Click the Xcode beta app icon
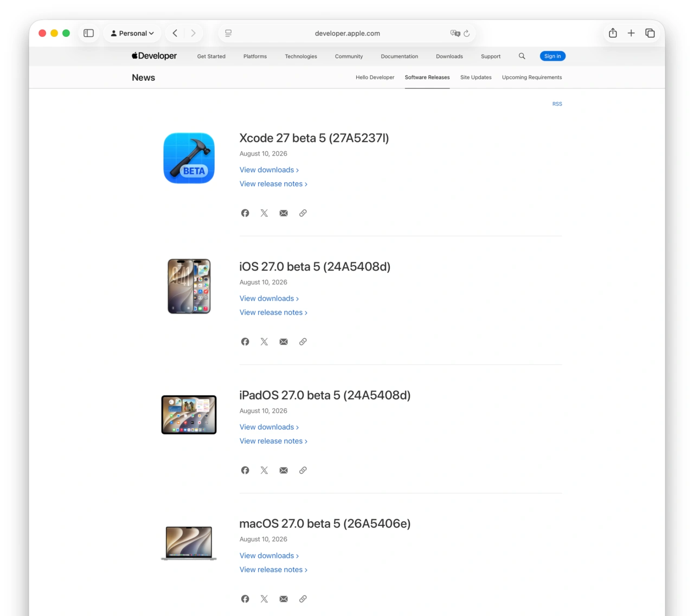 point(189,158)
